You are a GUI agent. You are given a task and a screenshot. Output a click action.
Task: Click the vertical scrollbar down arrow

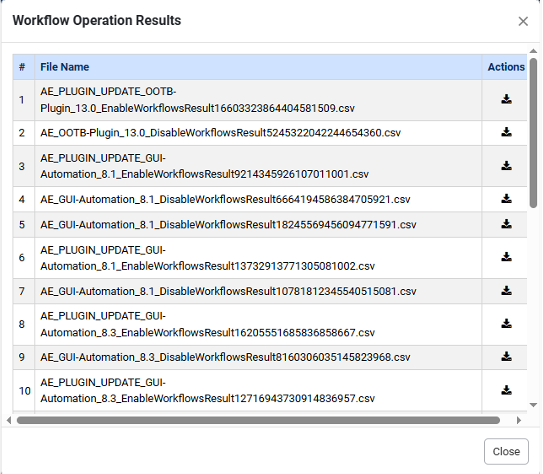pyautogui.click(x=533, y=405)
